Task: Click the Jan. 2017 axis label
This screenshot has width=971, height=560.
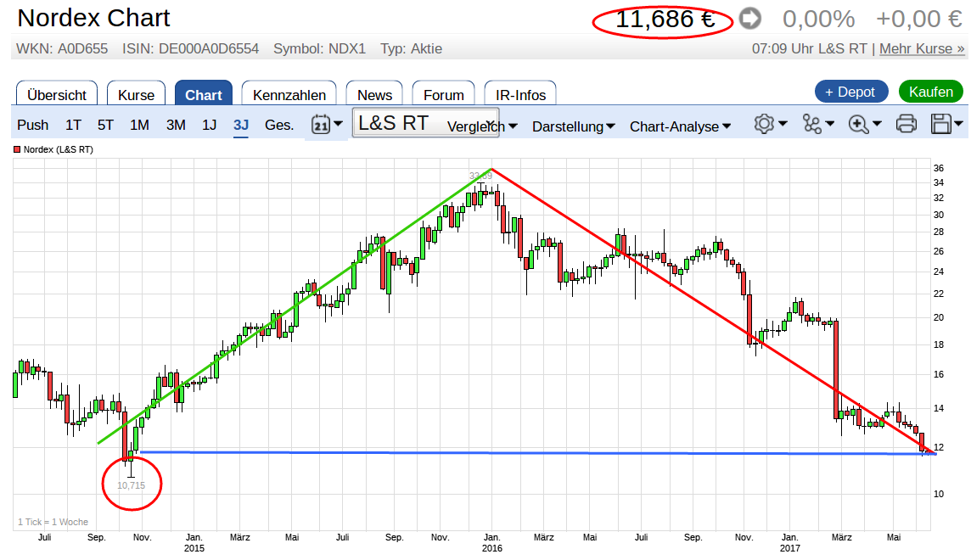Action: (x=790, y=543)
